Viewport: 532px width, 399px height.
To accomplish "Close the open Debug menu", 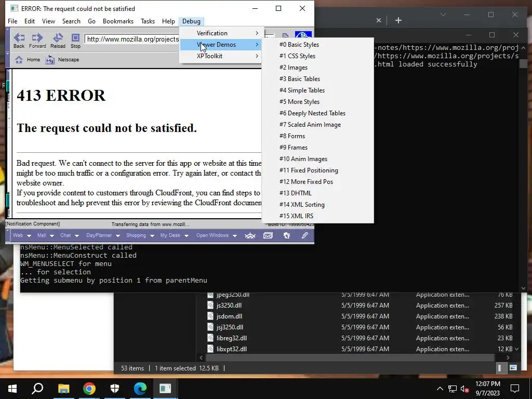I will 191,21.
